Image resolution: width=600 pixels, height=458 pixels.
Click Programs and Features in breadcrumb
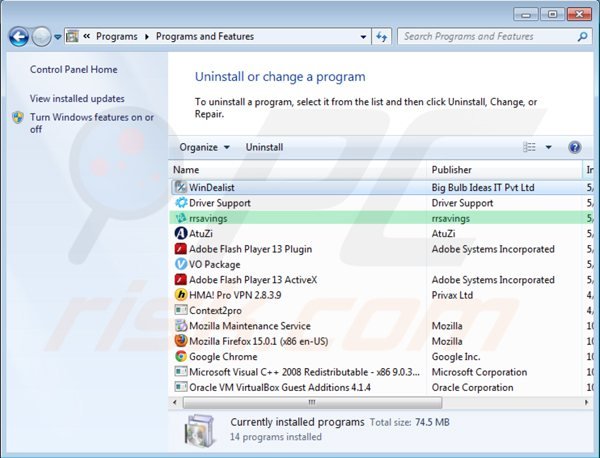click(x=205, y=36)
